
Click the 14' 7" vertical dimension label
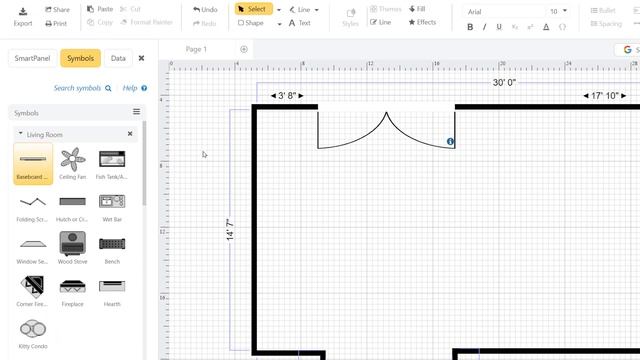point(230,229)
